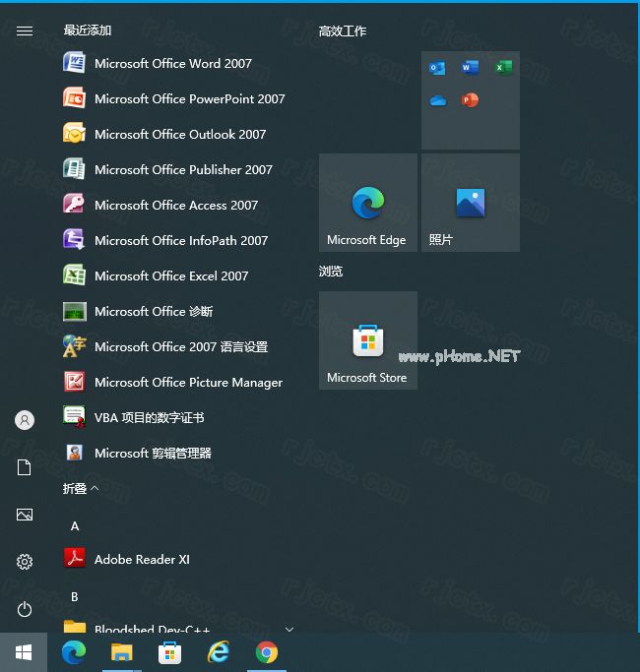Screen dimensions: 640x672
Task: Launch PowerPoint 2007 from its icon
Action: [x=74, y=98]
